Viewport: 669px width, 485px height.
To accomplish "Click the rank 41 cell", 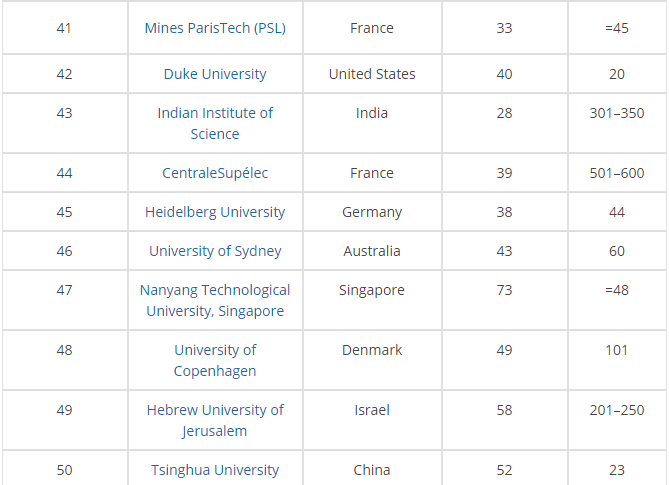I will pyautogui.click(x=64, y=28).
